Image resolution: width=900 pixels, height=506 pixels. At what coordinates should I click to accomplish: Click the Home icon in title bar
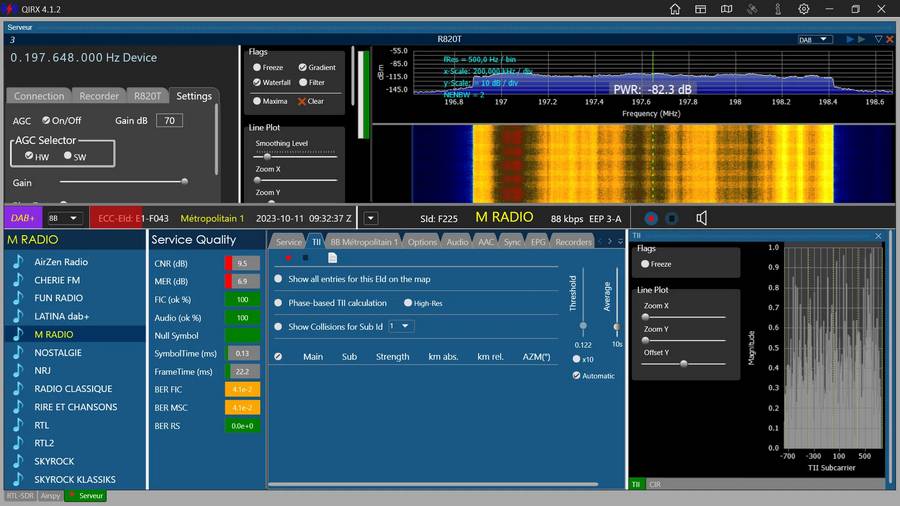click(675, 9)
